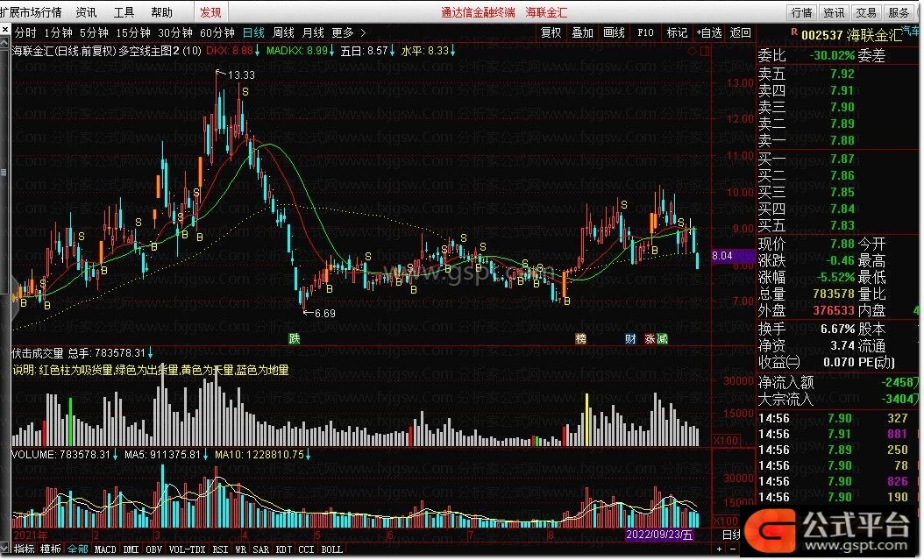Screen dimensions: 924x560
Task: Switch to the 5分钟 period tab
Action: tap(94, 33)
